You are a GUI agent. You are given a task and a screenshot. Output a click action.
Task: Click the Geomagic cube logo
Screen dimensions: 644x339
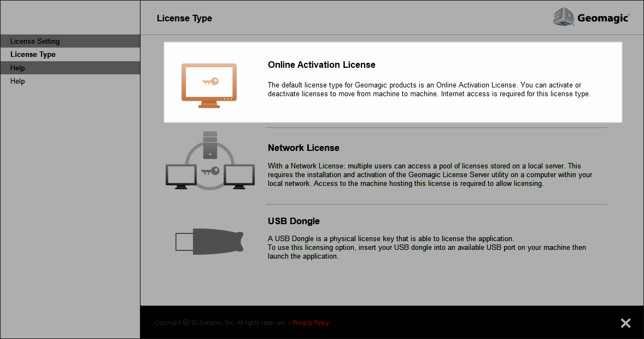[564, 17]
